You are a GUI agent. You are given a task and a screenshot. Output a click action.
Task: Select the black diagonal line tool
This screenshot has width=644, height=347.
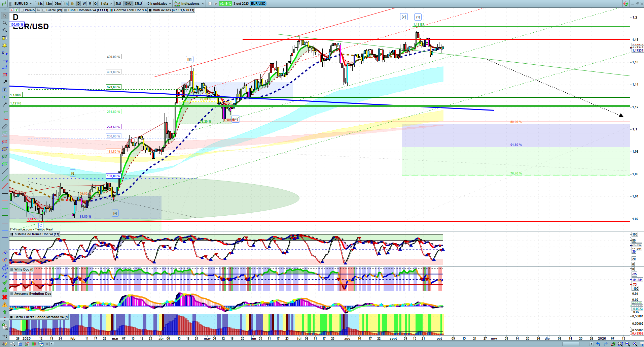(5, 171)
